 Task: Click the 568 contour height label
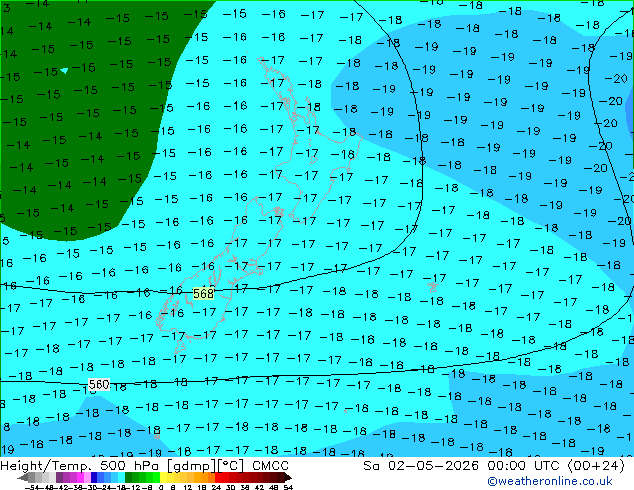[203, 294]
